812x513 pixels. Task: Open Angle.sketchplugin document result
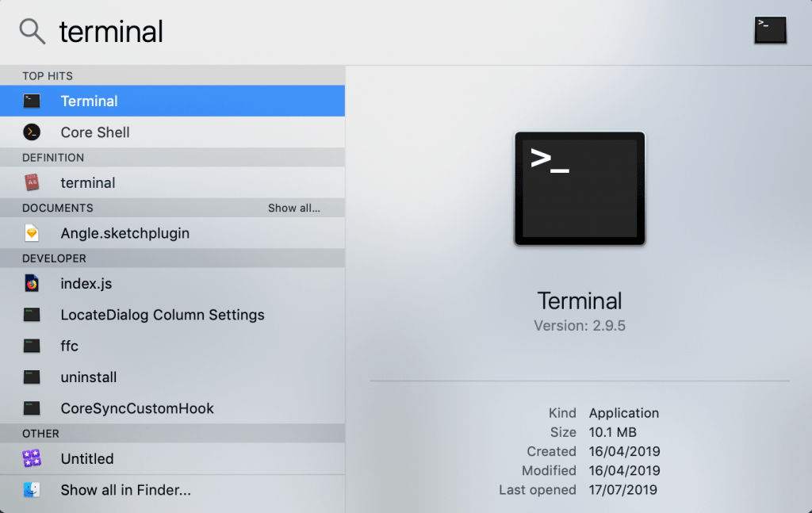point(125,233)
